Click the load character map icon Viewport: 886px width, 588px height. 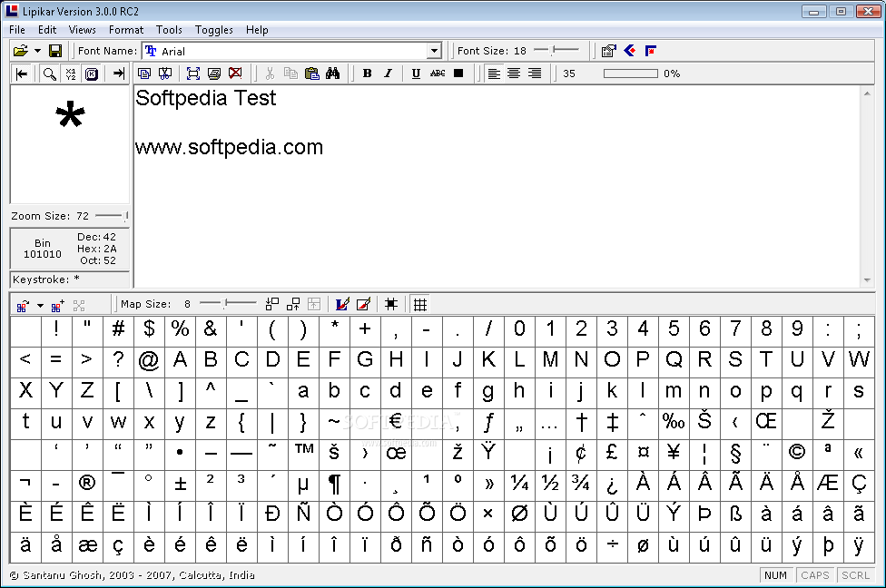click(22, 305)
